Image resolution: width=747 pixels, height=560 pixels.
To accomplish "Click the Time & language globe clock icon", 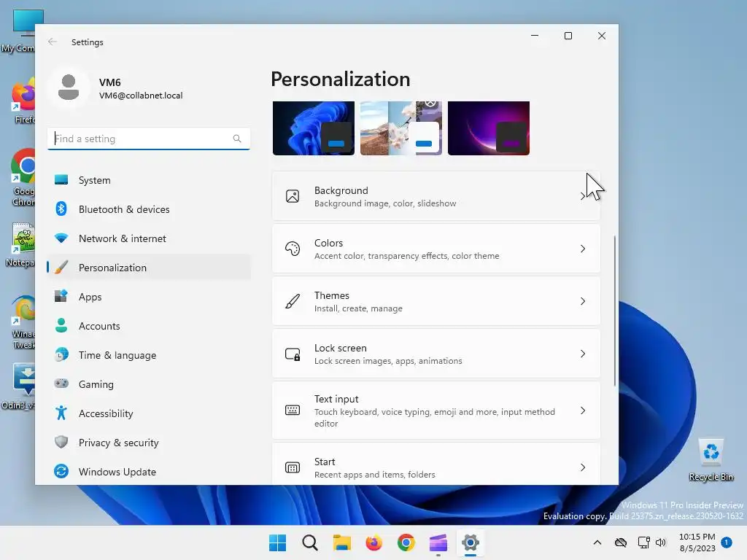I will coord(61,355).
